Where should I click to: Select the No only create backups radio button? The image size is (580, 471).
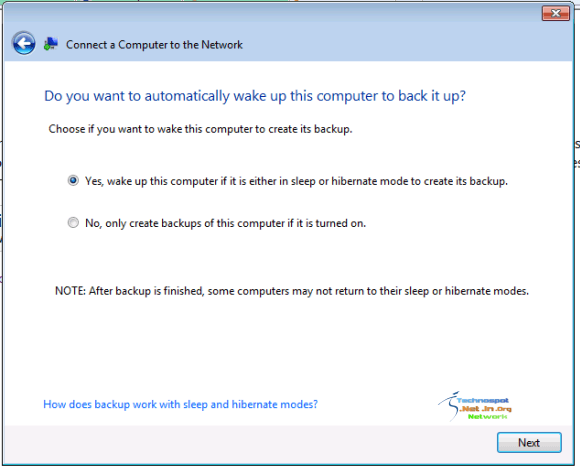[x=73, y=223]
